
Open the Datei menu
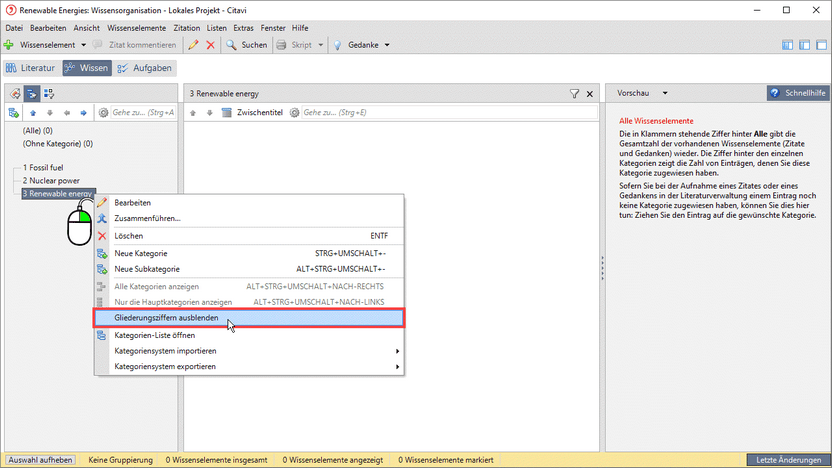click(x=14, y=28)
